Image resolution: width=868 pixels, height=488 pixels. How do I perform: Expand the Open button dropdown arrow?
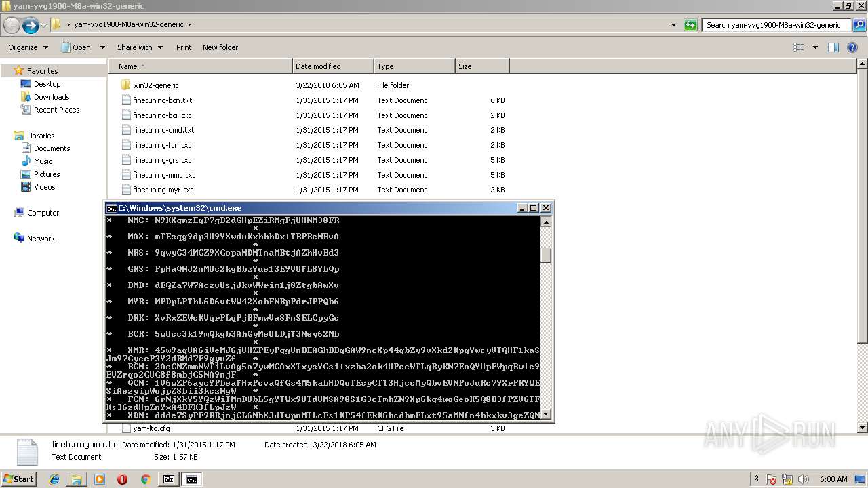[x=102, y=47]
